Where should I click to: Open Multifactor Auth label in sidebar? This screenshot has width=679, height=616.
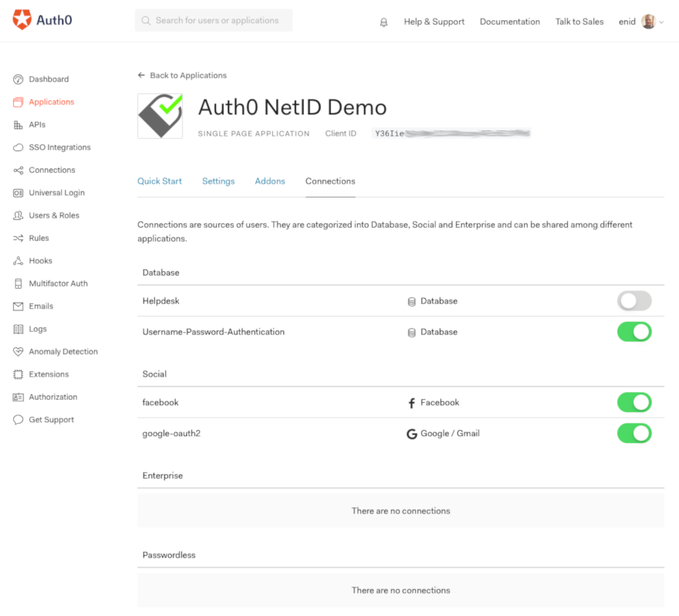(x=59, y=284)
